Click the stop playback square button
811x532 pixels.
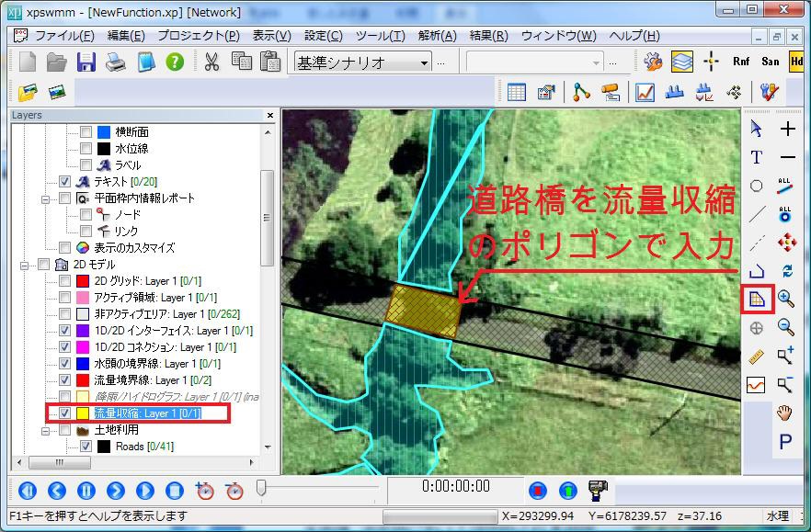(x=175, y=490)
